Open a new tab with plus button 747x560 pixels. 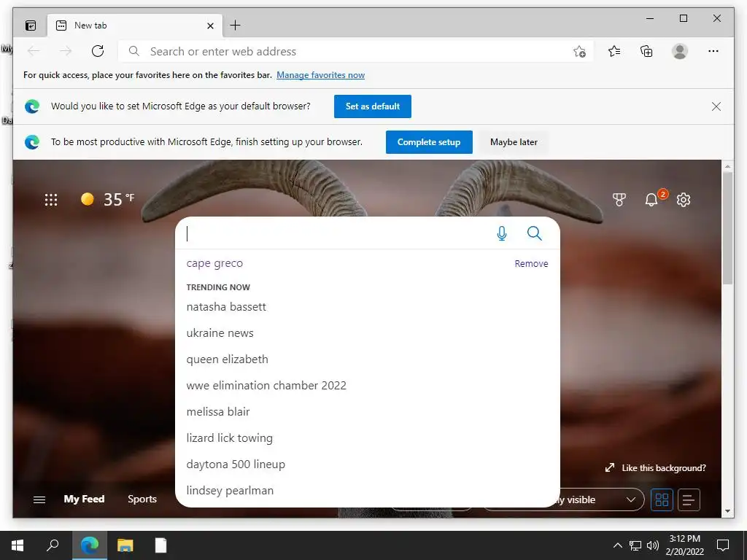235,26
